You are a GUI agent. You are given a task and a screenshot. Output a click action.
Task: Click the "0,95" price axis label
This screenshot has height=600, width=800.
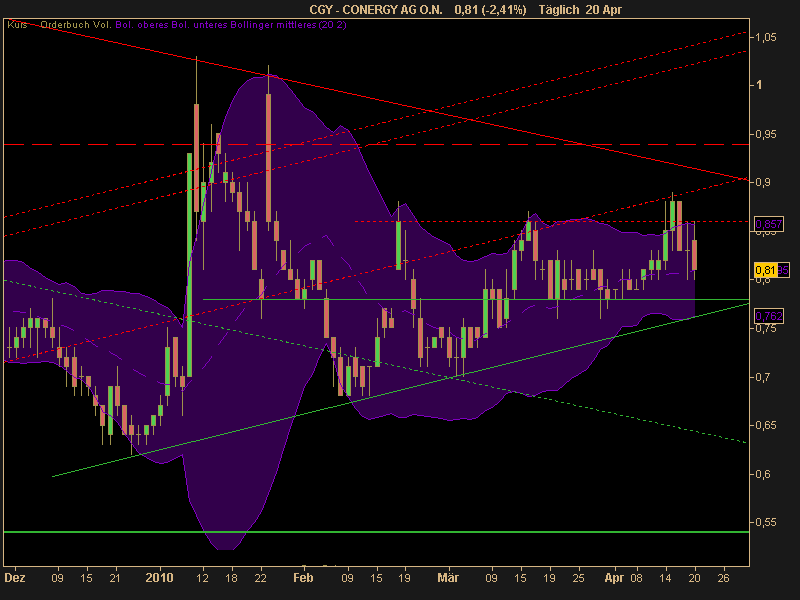pos(766,134)
